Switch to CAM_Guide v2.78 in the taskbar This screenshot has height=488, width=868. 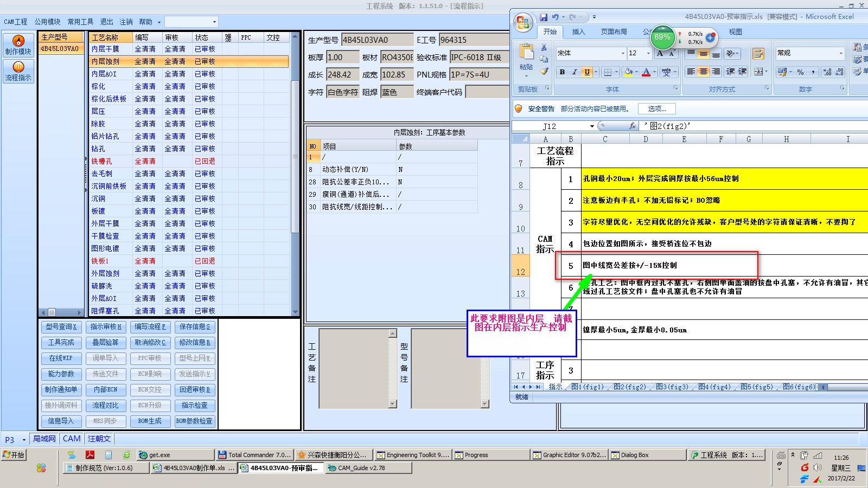click(x=369, y=468)
